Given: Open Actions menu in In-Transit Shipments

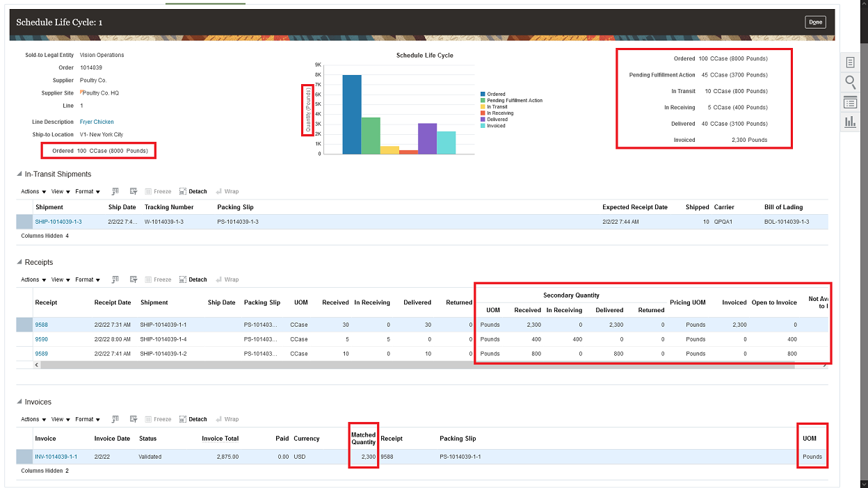Looking at the screenshot, I should [33, 192].
